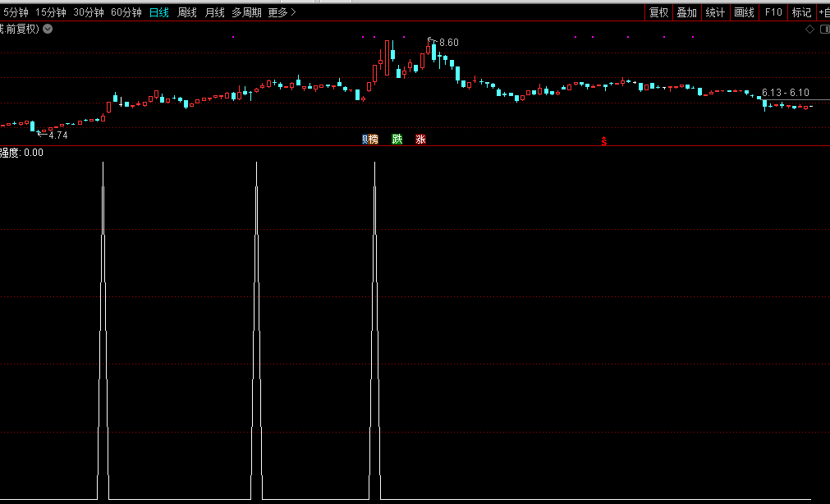Open the 复权 adjustment menu
Screen dimensions: 830x504
tap(658, 12)
